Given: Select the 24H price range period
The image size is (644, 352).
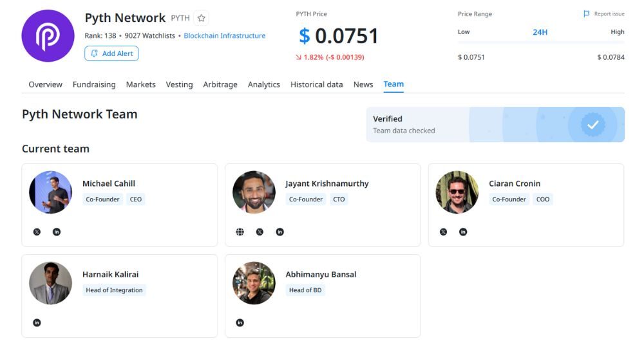Looking at the screenshot, I should click(x=540, y=32).
